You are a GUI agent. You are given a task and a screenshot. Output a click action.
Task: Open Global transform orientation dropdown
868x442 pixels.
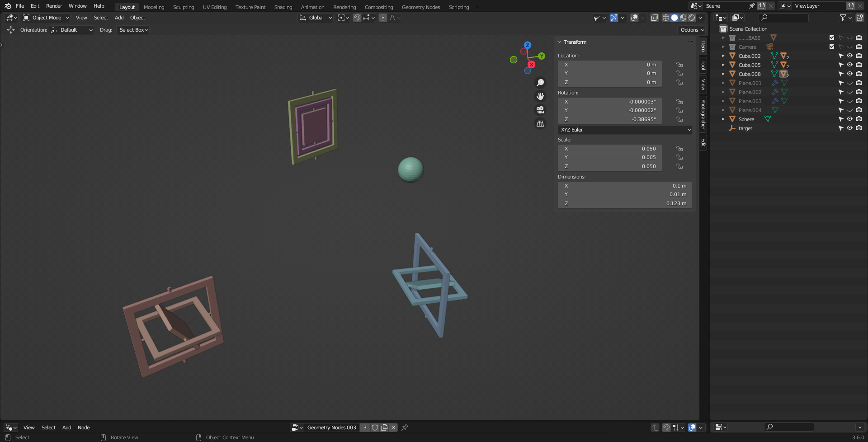tap(316, 18)
